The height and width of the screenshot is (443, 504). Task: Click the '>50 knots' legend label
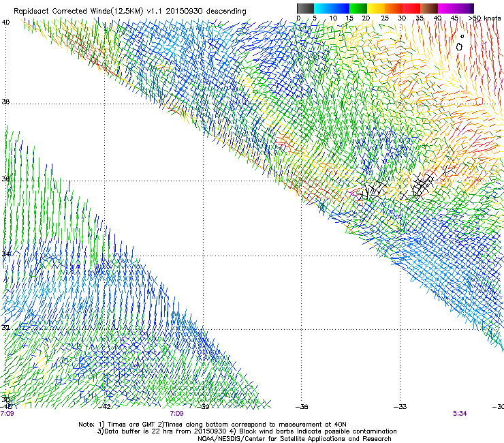point(484,18)
